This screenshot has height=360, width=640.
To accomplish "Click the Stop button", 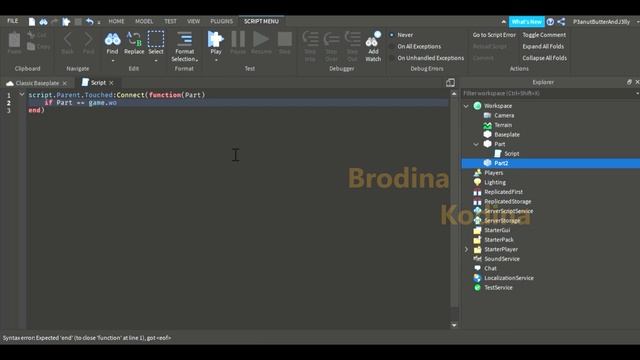I will coord(284,40).
